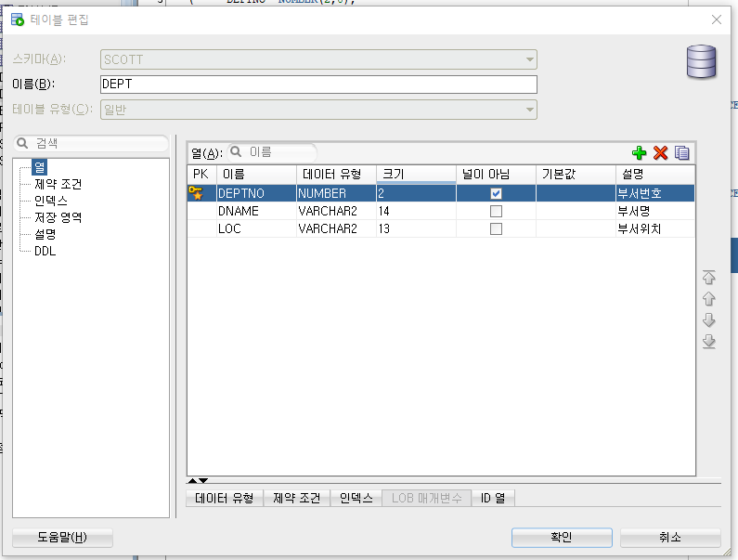Collapse the lower panel with the up triangle

coord(192,480)
